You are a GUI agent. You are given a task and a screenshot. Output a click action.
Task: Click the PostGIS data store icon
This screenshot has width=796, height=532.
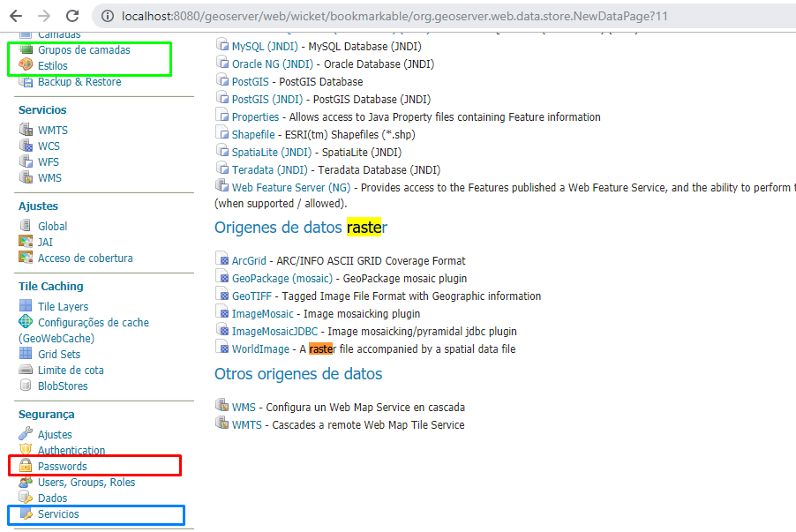222,79
